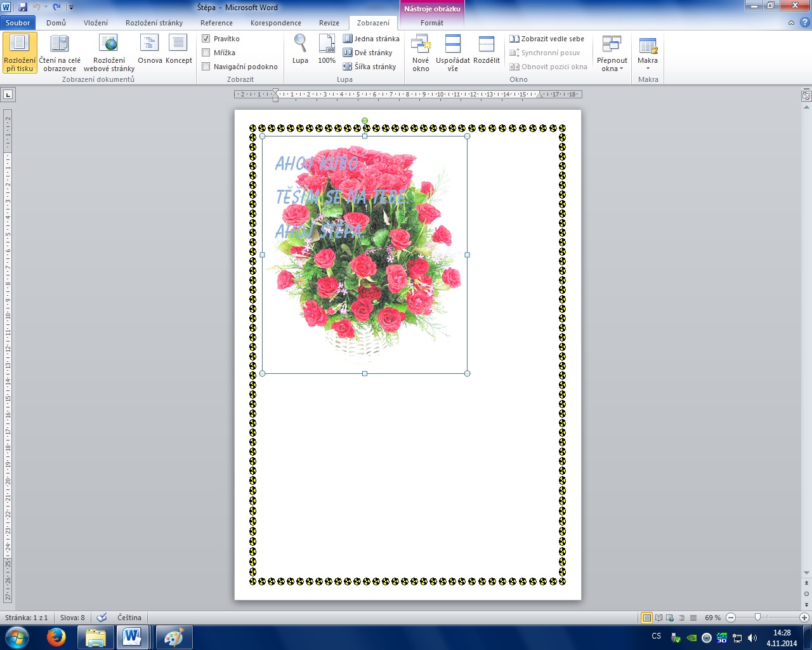Select draft view icon in status bar

[693, 618]
